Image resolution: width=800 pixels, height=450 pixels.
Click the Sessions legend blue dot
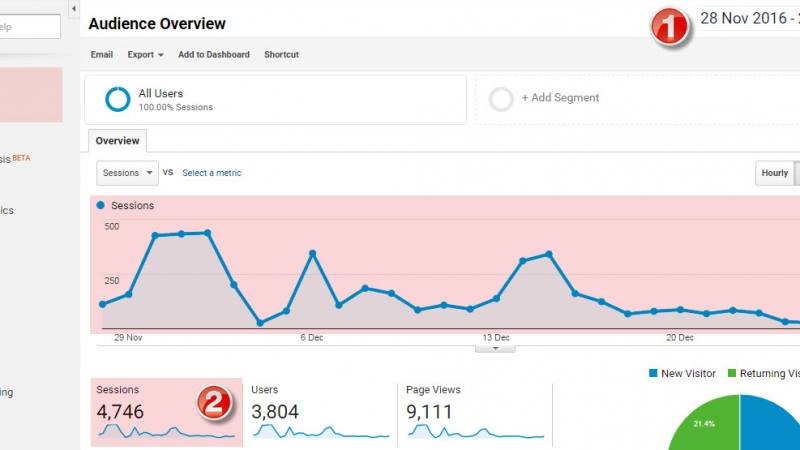[x=101, y=205]
